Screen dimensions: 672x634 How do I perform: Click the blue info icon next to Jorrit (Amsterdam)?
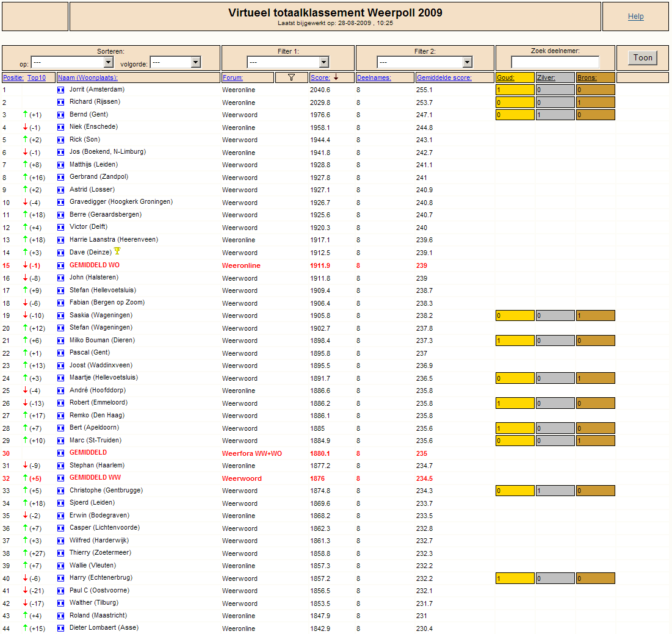pyautogui.click(x=60, y=90)
